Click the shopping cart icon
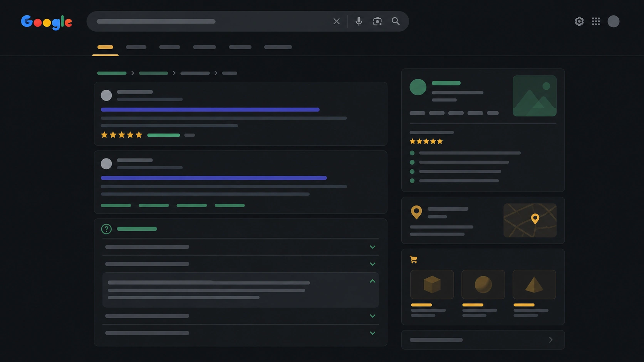 tap(414, 260)
